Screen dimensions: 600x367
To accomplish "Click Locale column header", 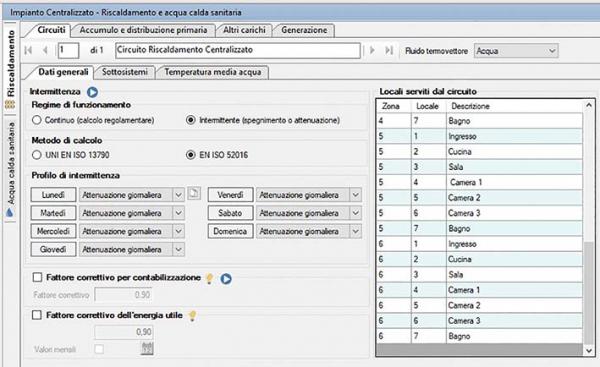I will [429, 106].
